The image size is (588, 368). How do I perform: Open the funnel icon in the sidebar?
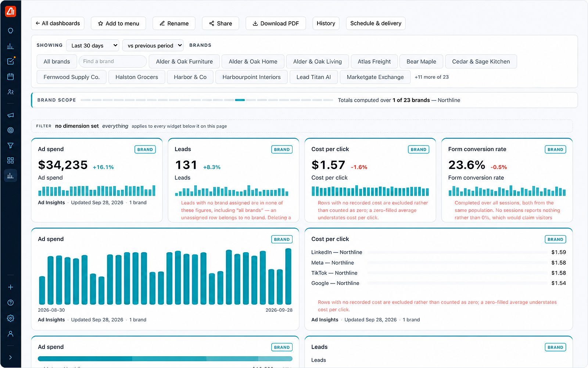click(x=11, y=146)
